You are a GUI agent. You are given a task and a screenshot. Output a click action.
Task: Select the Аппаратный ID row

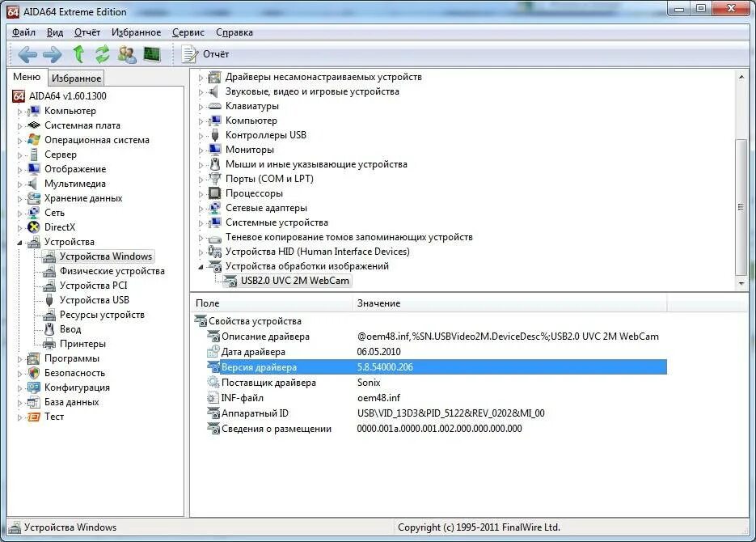437,413
